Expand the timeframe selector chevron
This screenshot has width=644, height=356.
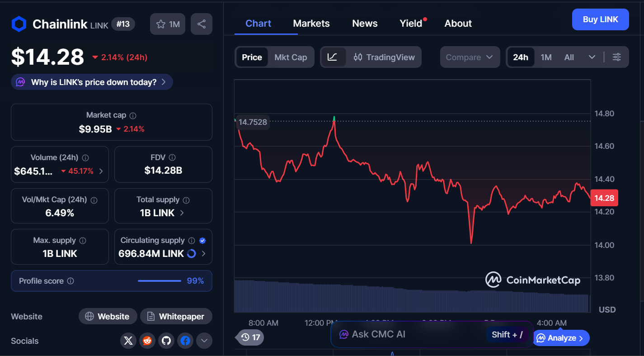click(x=592, y=57)
